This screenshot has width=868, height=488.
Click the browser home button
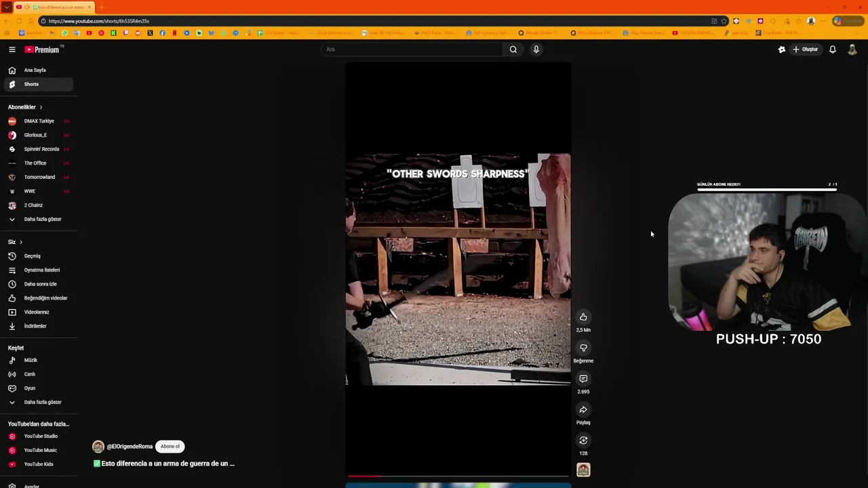(x=31, y=21)
